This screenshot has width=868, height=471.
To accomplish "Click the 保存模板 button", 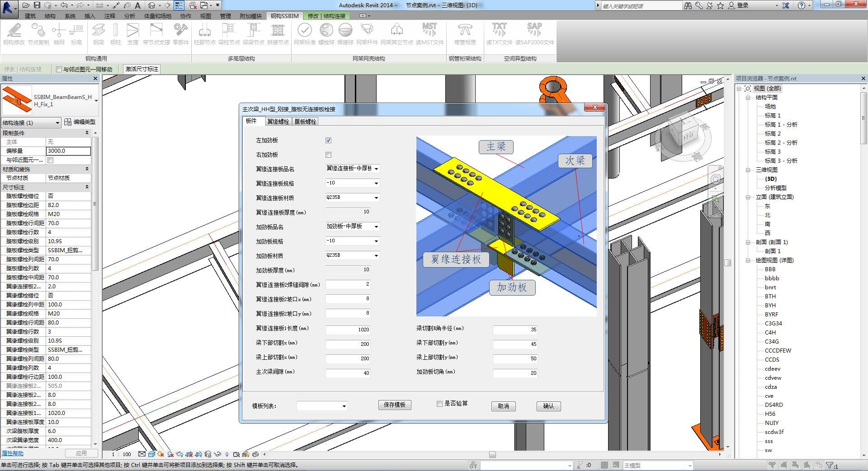I will coord(394,405).
